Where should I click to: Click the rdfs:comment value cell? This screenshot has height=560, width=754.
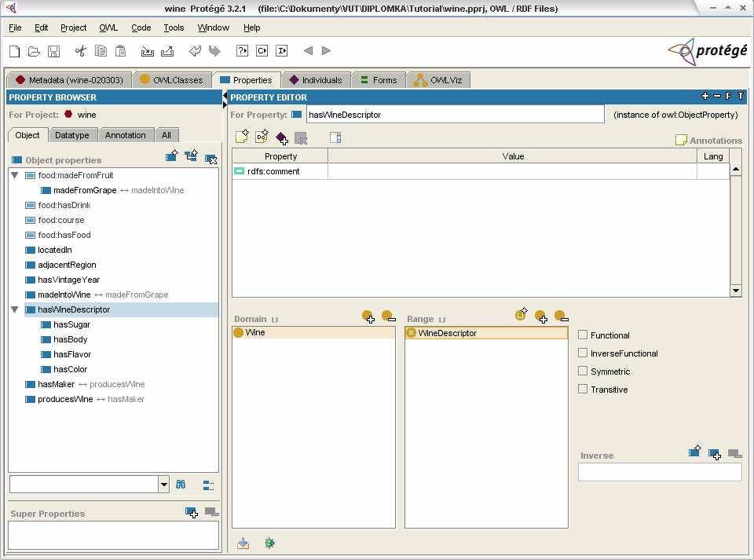(512, 171)
